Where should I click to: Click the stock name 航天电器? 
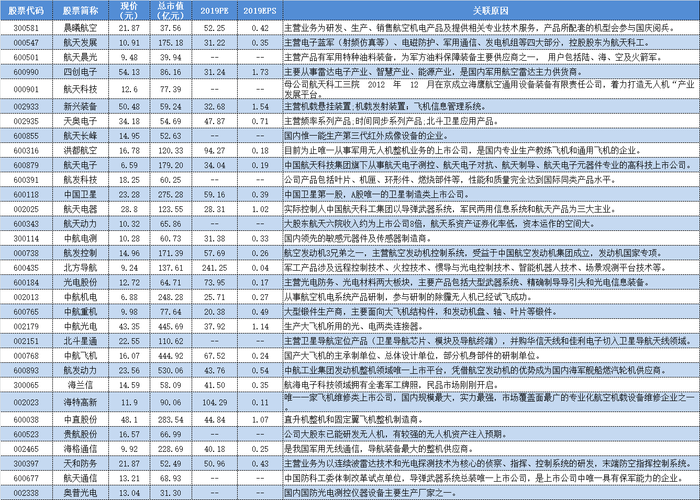pos(80,209)
